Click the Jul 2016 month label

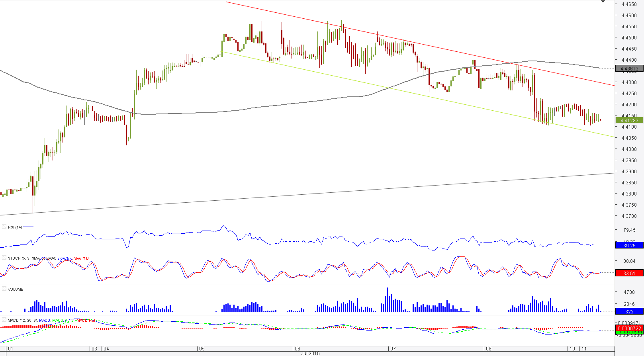310,354
